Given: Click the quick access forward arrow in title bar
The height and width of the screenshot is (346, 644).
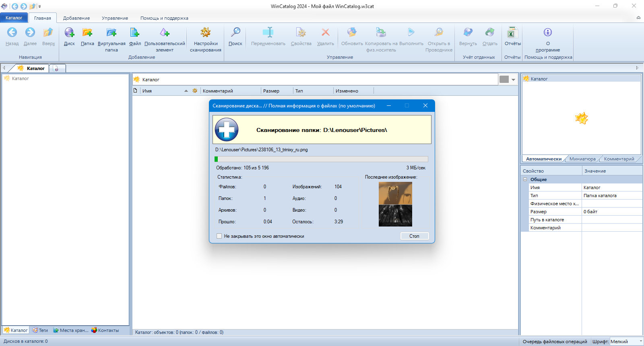Looking at the screenshot, I should tap(24, 6).
